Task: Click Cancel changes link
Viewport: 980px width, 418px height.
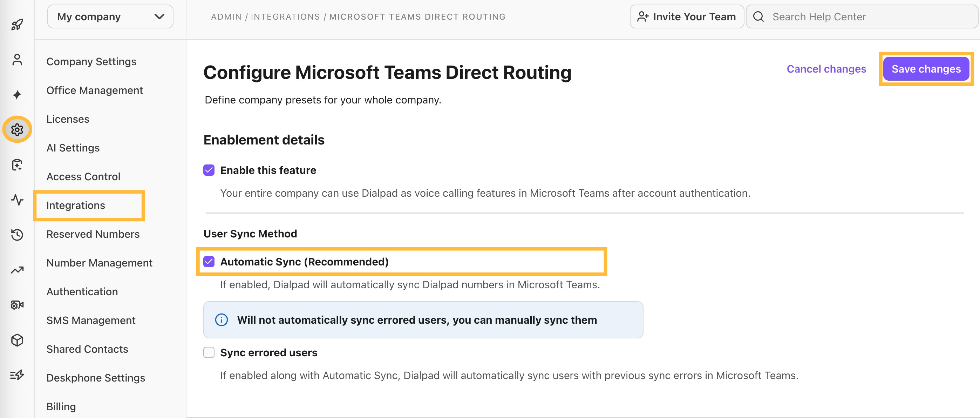Action: (x=826, y=69)
